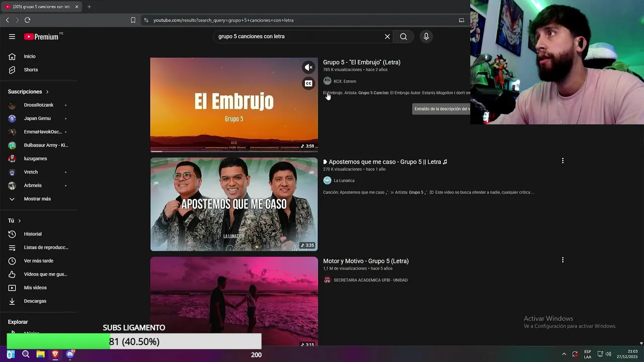Image resolution: width=644 pixels, height=362 pixels.
Task: Show hidden system tray icons chevron
Action: coord(564,354)
